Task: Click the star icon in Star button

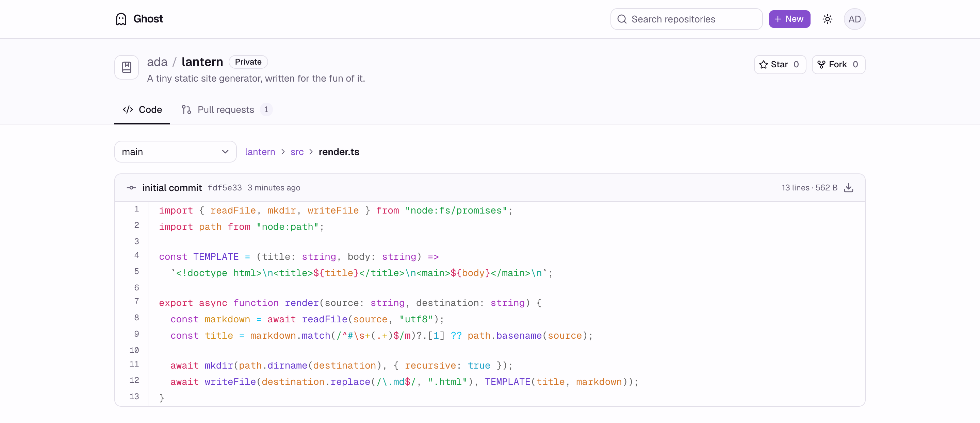Action: click(x=763, y=65)
